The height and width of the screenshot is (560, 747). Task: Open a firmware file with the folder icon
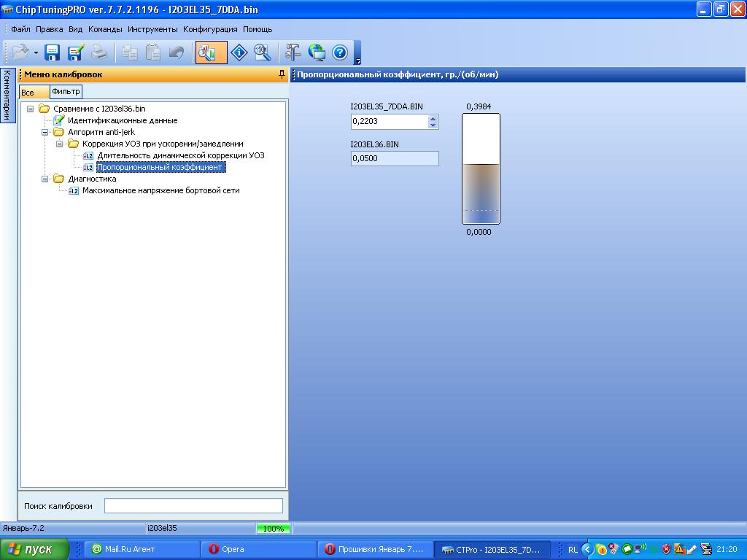tap(20, 52)
